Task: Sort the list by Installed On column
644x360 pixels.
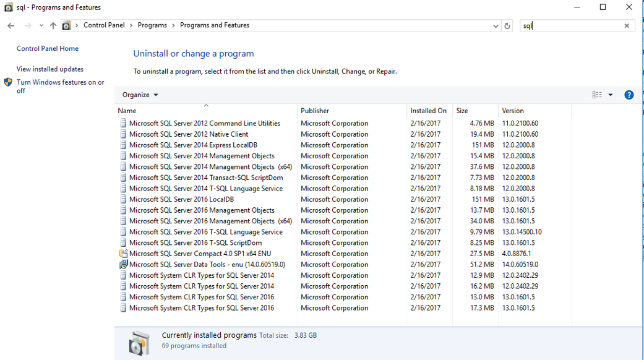Action: point(428,111)
